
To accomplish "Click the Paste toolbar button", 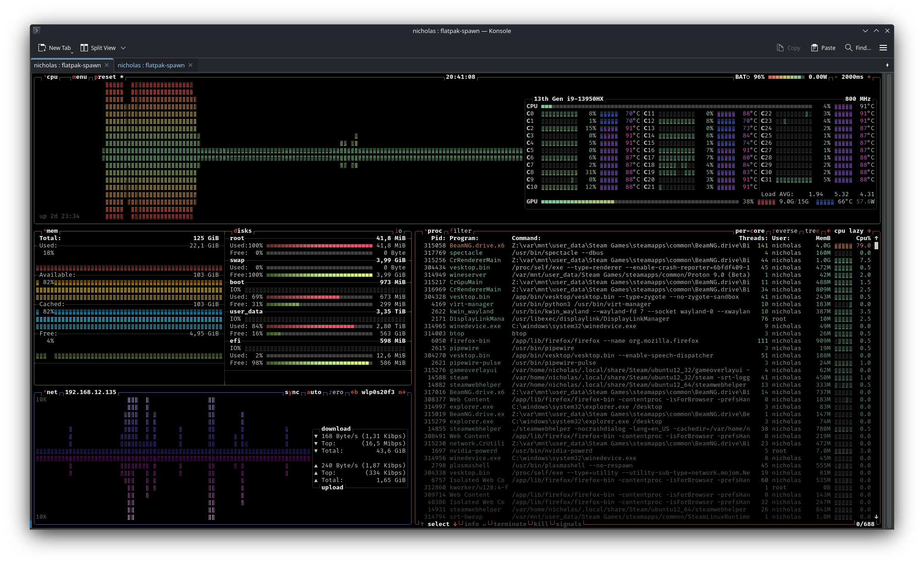I will tap(823, 48).
